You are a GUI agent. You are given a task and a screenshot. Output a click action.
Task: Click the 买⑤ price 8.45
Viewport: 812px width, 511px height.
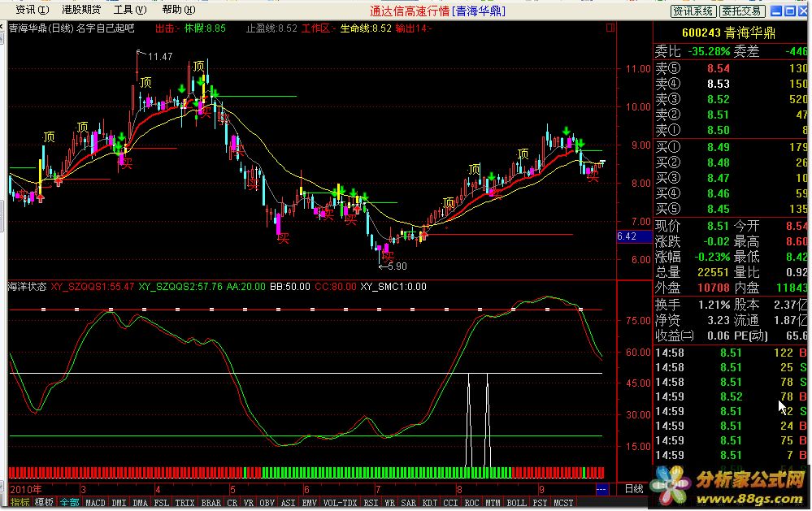[x=719, y=209]
